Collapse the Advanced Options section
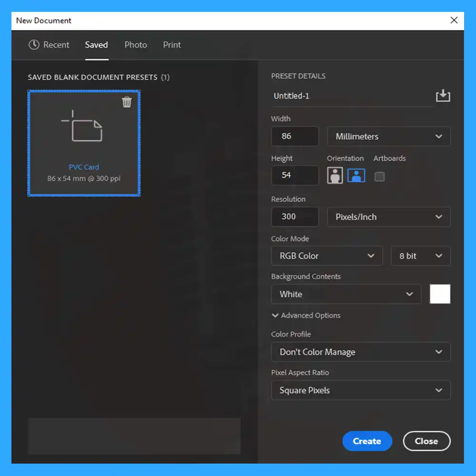The width and height of the screenshot is (476, 476). pos(306,316)
